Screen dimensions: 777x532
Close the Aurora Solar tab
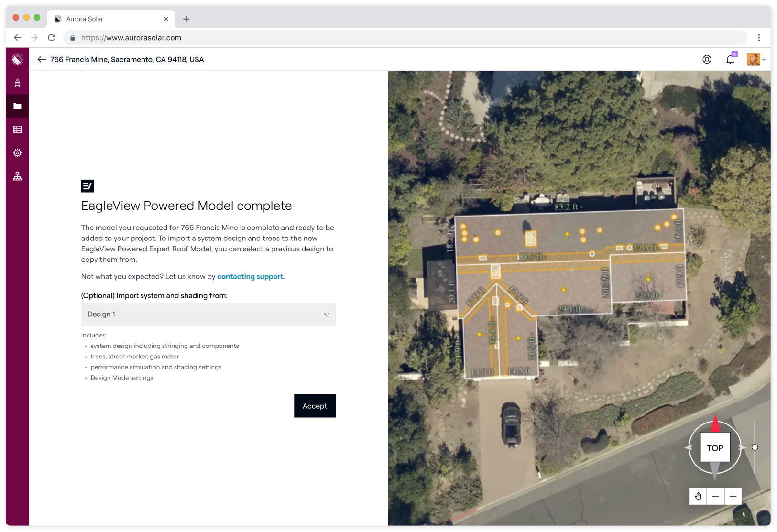coord(166,19)
